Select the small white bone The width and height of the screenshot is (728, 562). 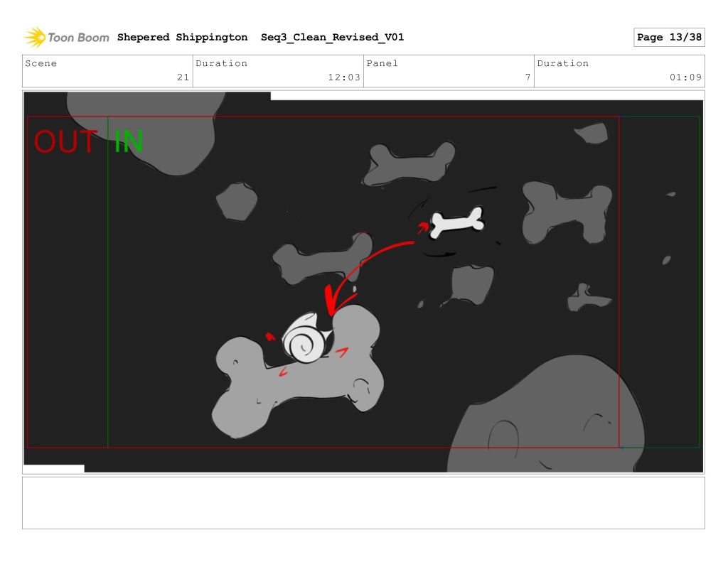[x=457, y=222]
